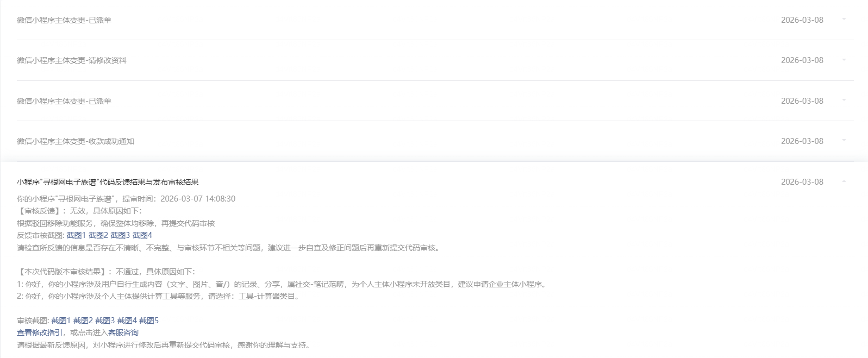Screen dimensions: 868x358
Task: Open the 查看修改指引 link
Action: click(x=40, y=332)
